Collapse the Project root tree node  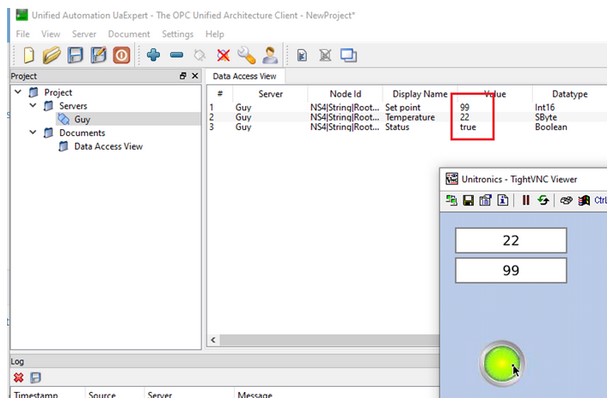click(x=18, y=93)
